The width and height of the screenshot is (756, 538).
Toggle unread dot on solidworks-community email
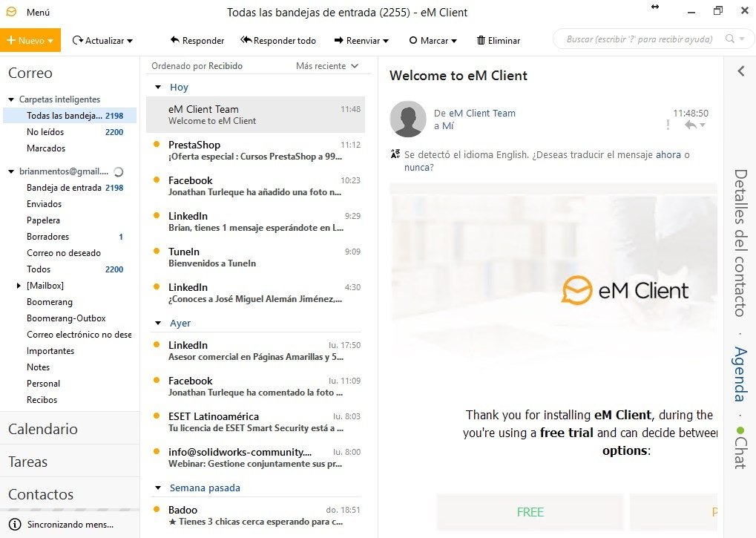(157, 452)
